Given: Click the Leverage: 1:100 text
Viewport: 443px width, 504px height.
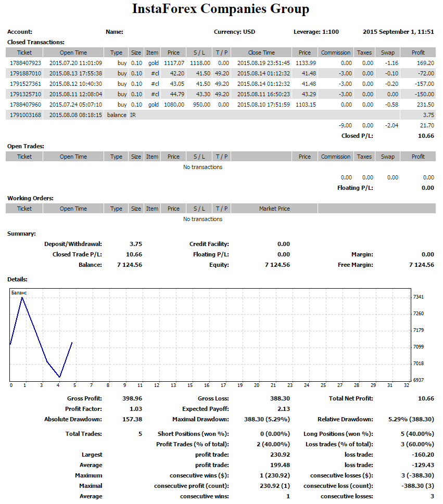Looking at the screenshot, I should pos(317,32).
